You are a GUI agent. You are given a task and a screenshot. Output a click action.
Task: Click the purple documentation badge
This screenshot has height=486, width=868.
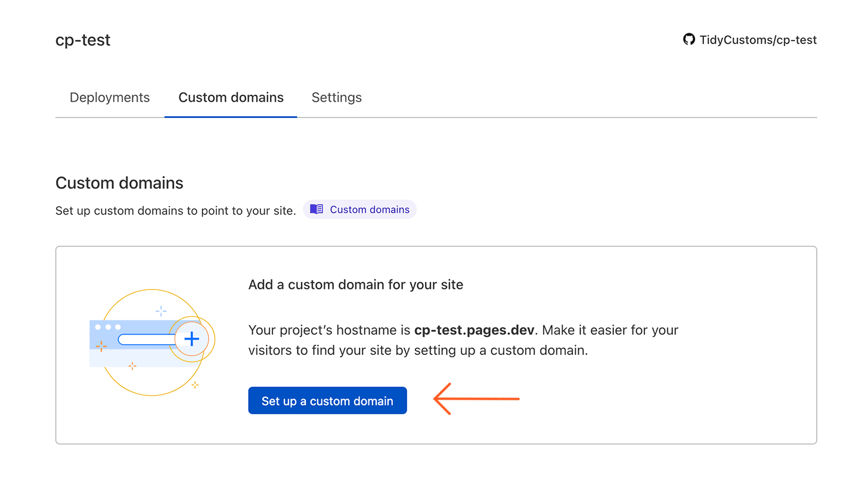click(x=359, y=209)
